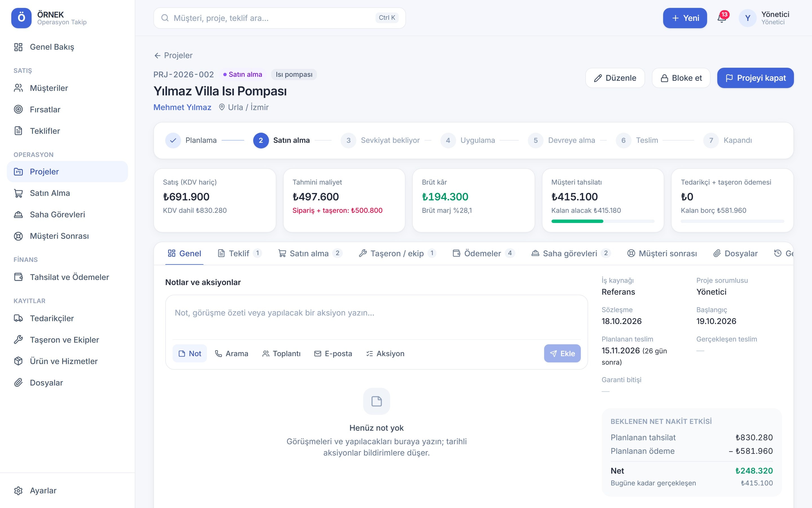The width and height of the screenshot is (812, 508).
Task: Open the Müşteri sonrası tab
Action: [662, 253]
